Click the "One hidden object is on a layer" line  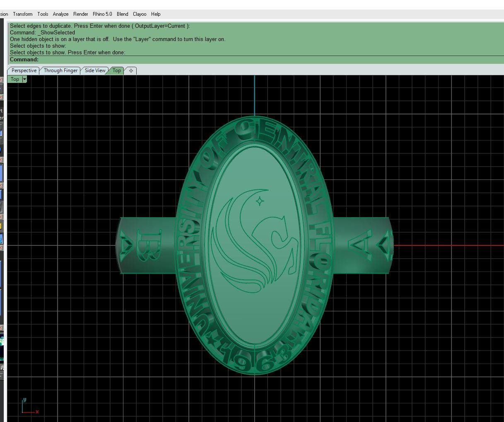[x=118, y=39]
